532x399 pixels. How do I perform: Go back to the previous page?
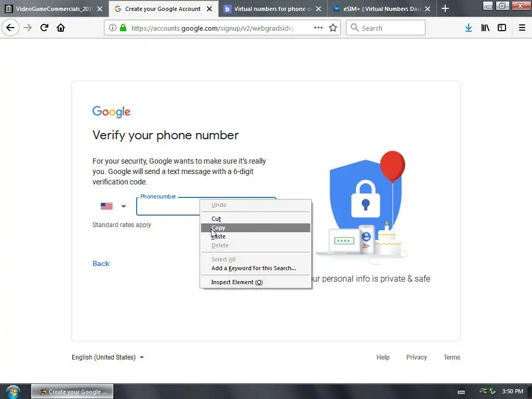10,28
